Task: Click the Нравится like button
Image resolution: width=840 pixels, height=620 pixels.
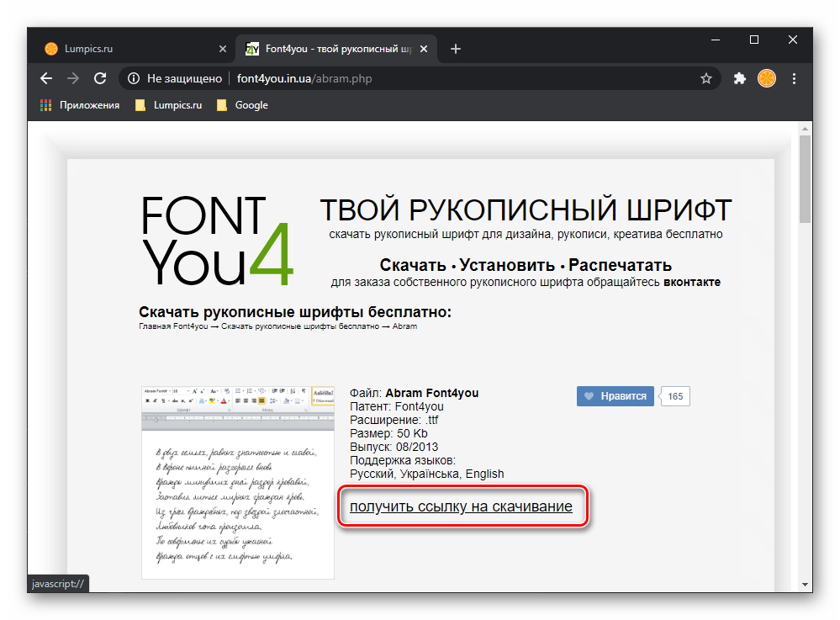Action: coord(615,396)
